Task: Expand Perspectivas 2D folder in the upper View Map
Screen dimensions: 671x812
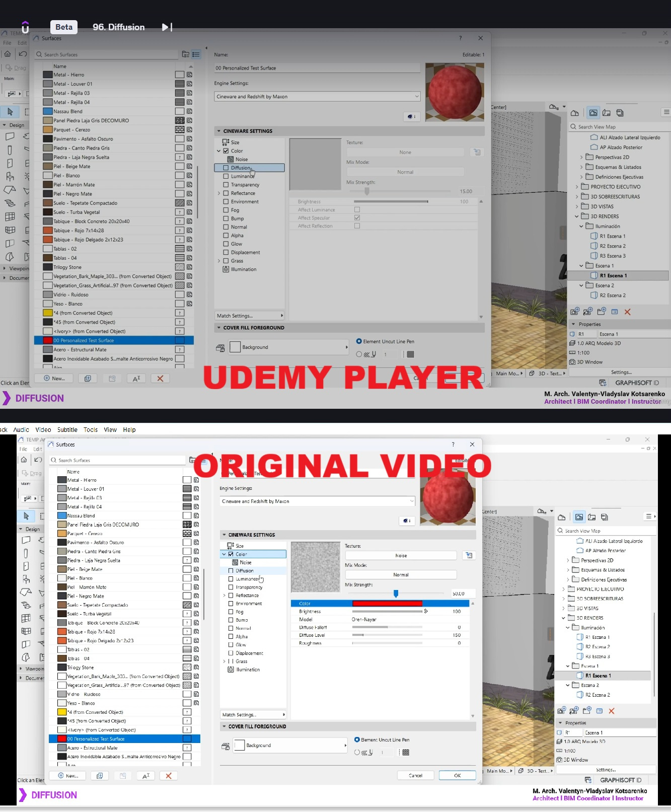Action: point(581,157)
